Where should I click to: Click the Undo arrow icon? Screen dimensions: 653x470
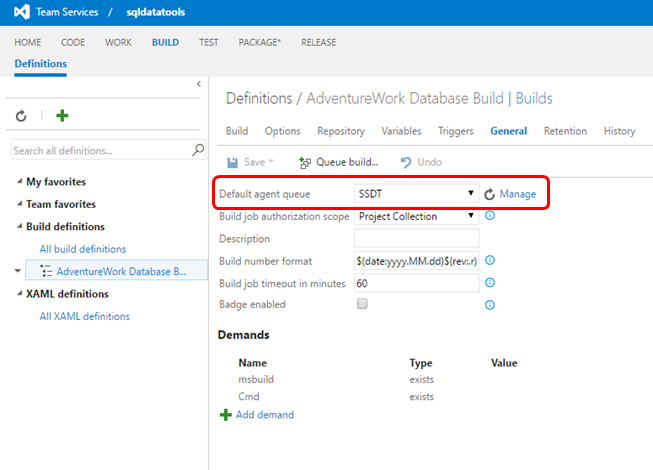coord(406,162)
